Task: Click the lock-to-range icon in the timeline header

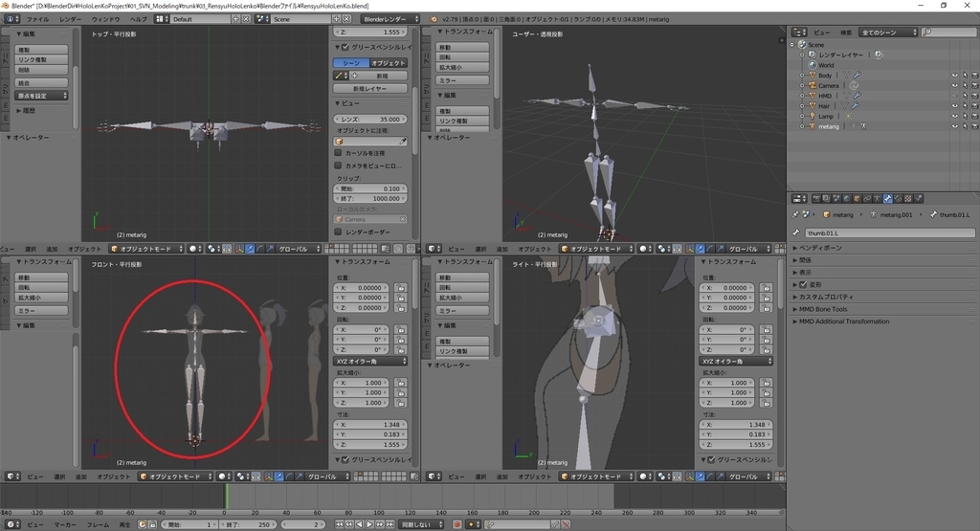Action: click(152, 524)
